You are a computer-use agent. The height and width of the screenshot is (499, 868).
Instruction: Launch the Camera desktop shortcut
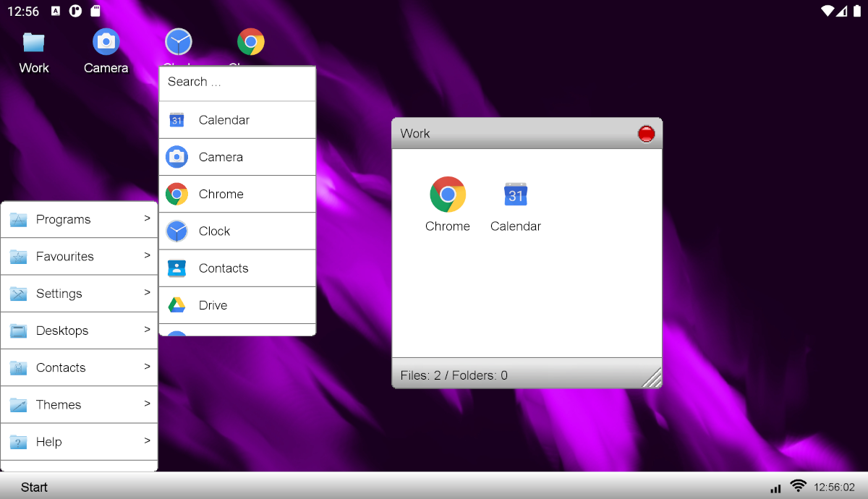coord(106,51)
